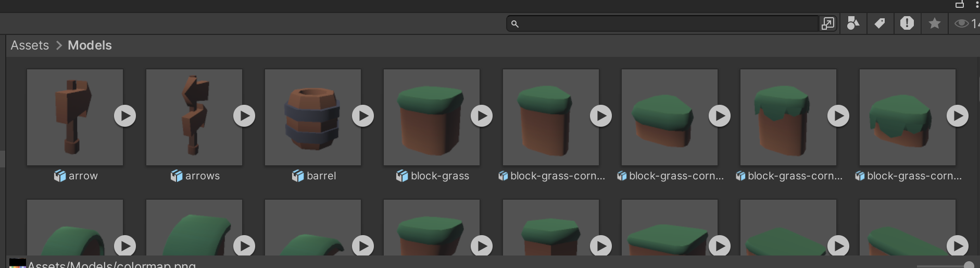Go to Assets folder in breadcrumb

30,45
